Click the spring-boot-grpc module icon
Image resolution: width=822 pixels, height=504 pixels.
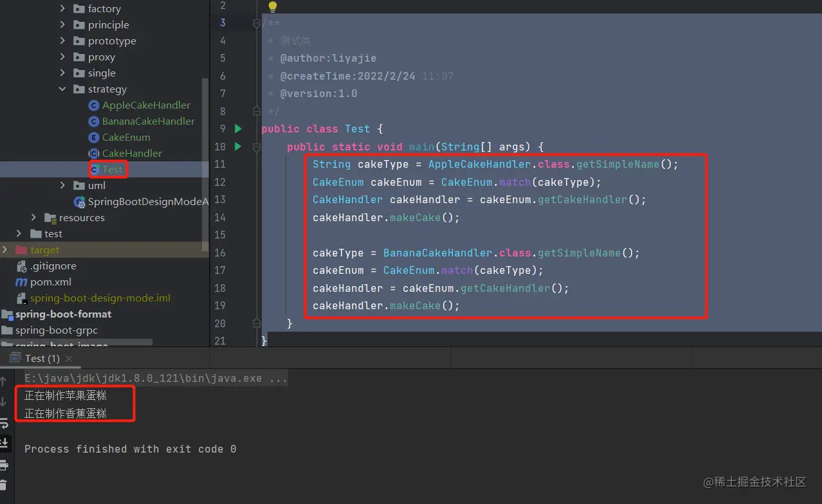(x=7, y=330)
